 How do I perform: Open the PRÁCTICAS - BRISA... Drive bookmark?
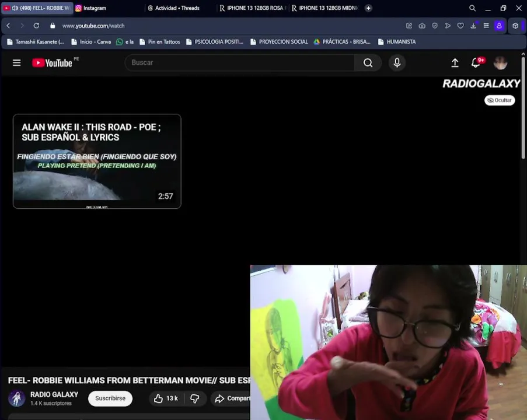tap(342, 41)
